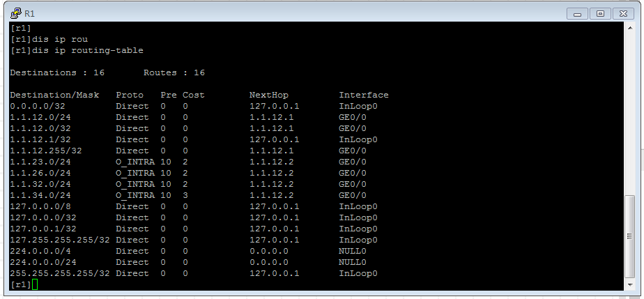Click the vertical scrollbar thumb
644x299 pixels.
[629, 236]
